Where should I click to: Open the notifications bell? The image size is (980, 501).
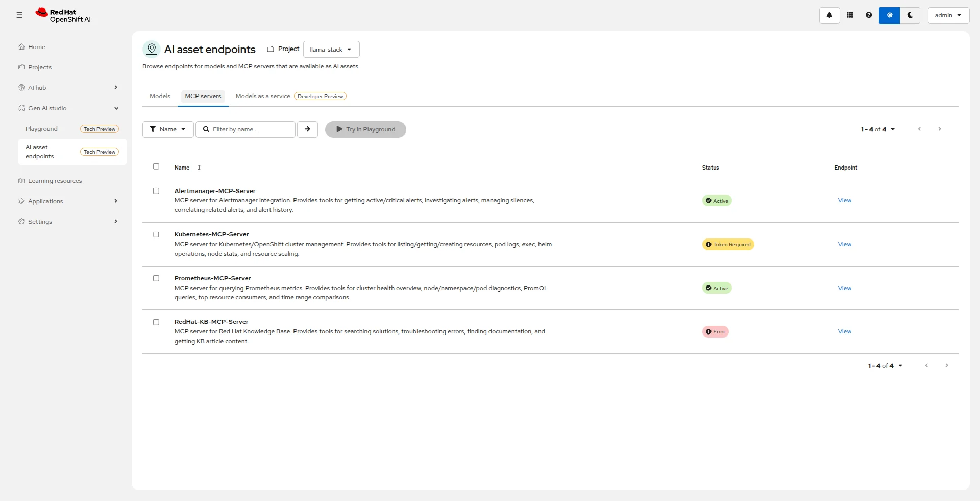829,15
